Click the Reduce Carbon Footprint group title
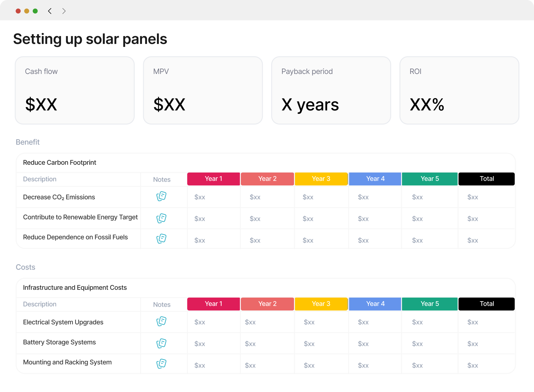Screen dimensions: 534x392 click(x=60, y=163)
